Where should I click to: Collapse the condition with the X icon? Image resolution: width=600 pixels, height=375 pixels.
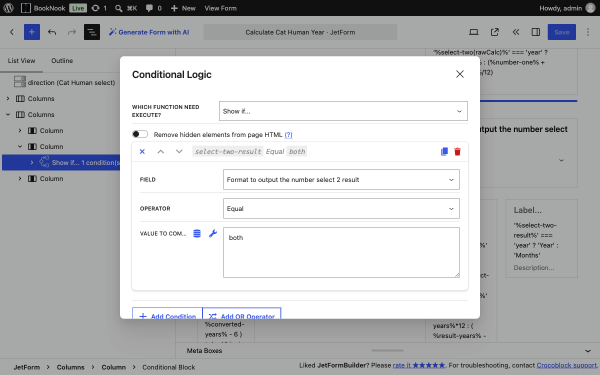tap(142, 152)
